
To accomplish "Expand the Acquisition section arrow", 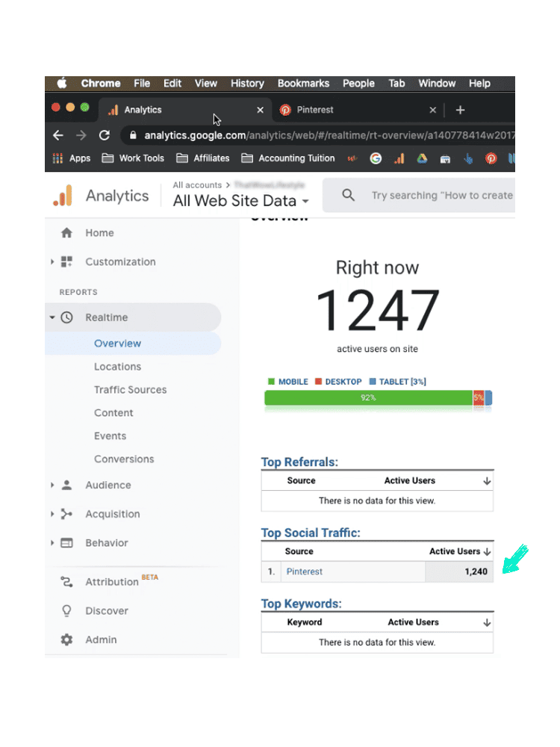I will tap(52, 514).
